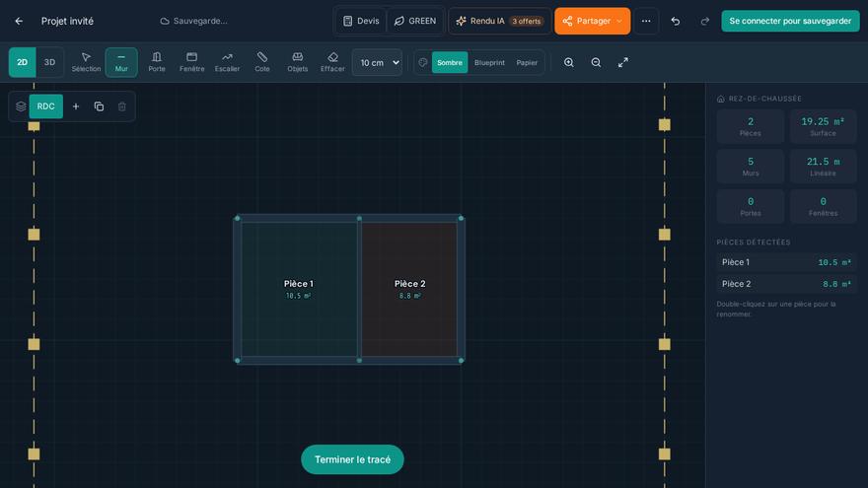Viewport: 868px width, 488px height.
Task: Open the Devis quote panel
Action: (361, 21)
